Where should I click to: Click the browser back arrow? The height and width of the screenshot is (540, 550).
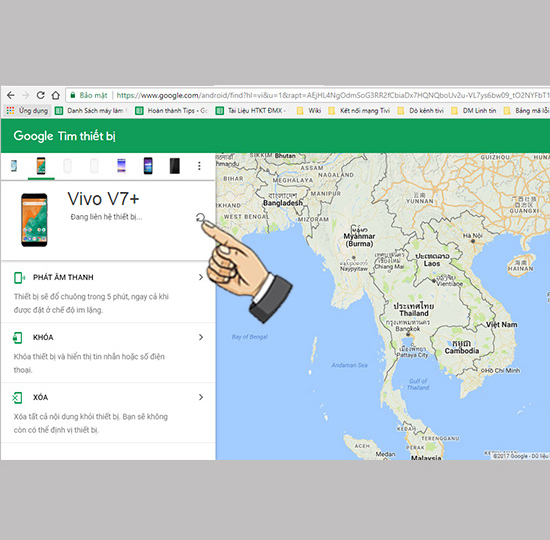click(x=11, y=95)
